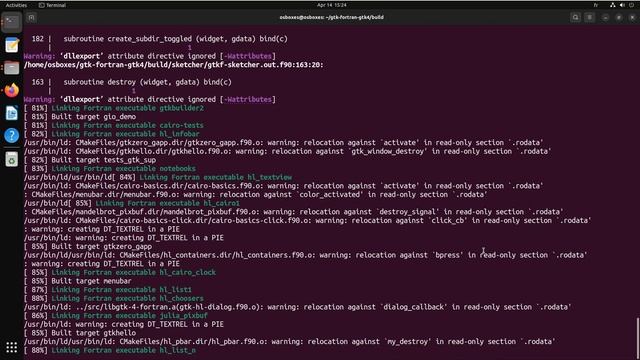640x360 pixels.
Task: Open the terminal search icon
Action: coord(576,17)
